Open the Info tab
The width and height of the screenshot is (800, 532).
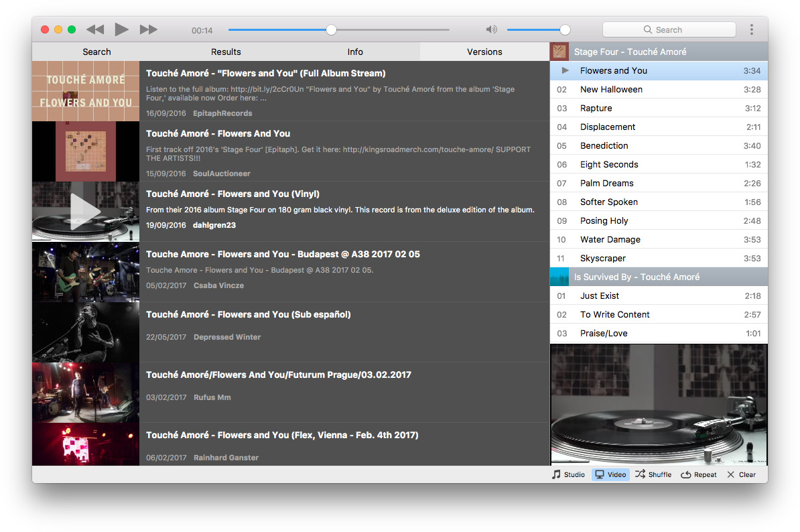pos(355,52)
